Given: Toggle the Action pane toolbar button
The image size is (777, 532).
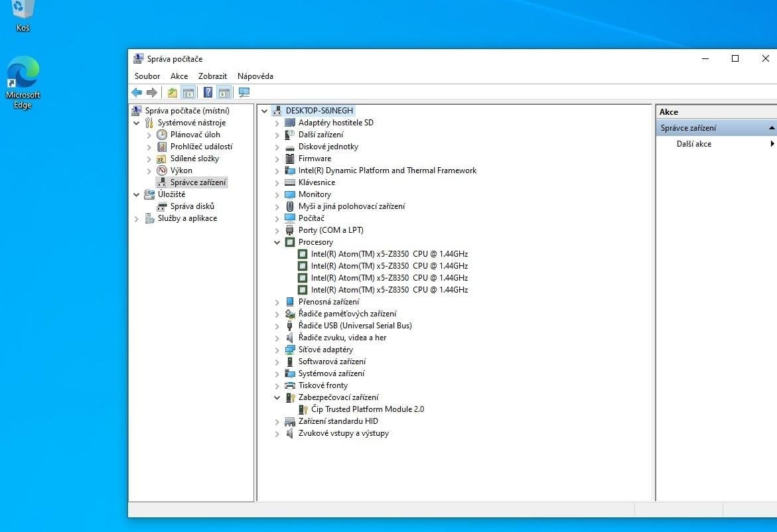Looking at the screenshot, I should (x=224, y=93).
